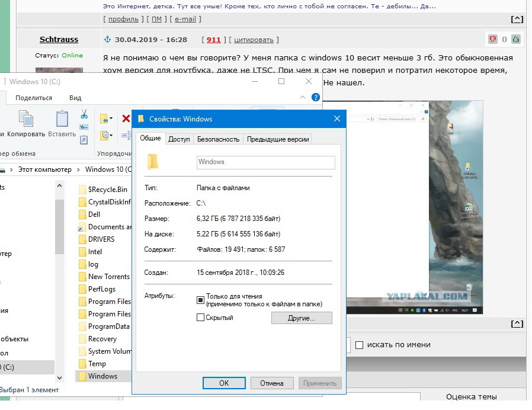This screenshot has height=410, width=532.
Task: Select the Dell folder
Action: 89,214
